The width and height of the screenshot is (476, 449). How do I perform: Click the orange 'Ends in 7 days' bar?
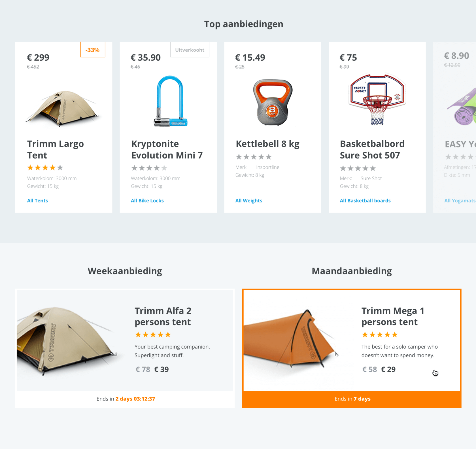(x=352, y=399)
